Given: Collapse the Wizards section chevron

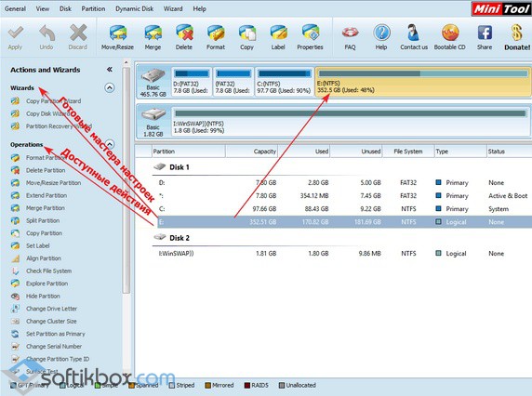Looking at the screenshot, I should (109, 87).
